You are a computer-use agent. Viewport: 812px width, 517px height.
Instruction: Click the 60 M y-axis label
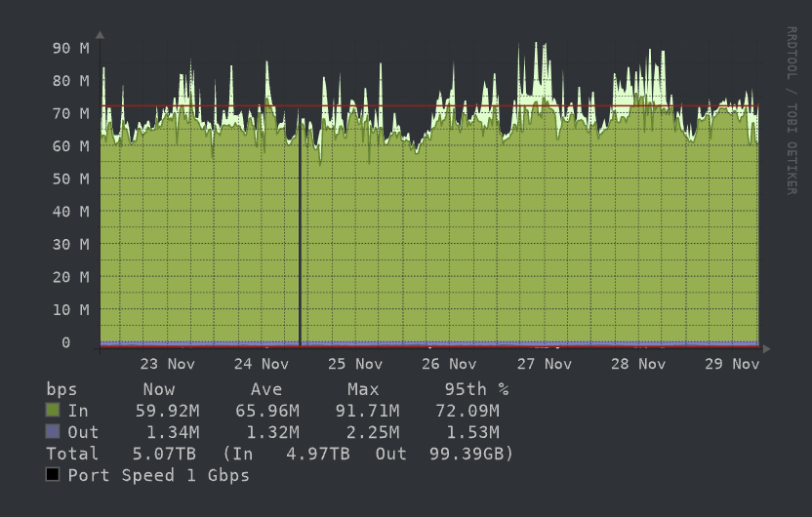(70, 146)
